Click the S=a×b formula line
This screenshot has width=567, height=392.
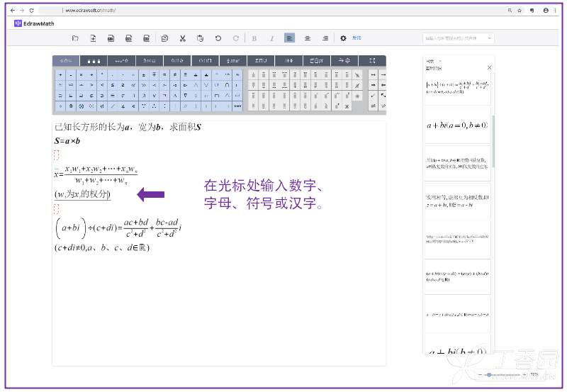(67, 141)
